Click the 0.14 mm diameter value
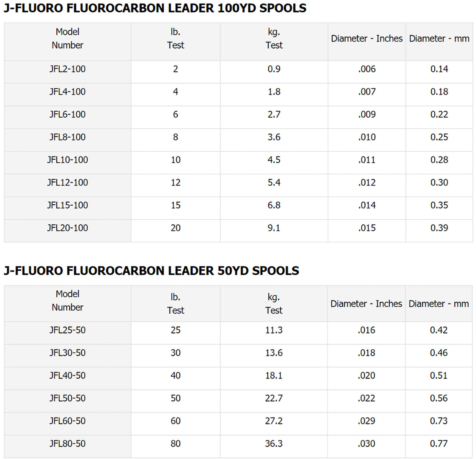 click(x=439, y=69)
